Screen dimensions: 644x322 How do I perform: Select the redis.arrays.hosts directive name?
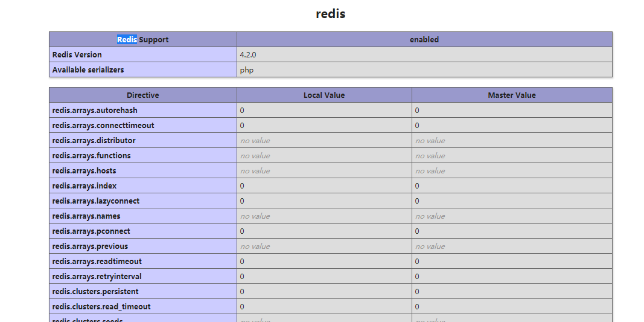coord(84,170)
